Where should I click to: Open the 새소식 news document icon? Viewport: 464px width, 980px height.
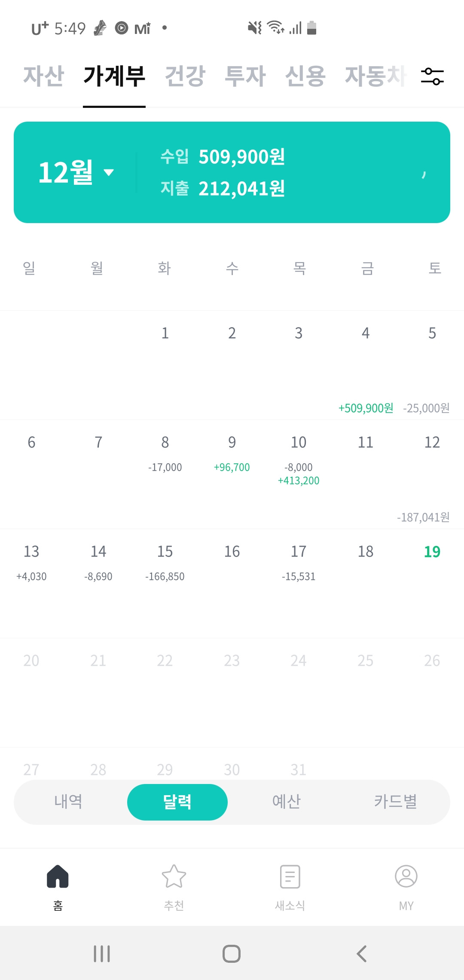(290, 876)
